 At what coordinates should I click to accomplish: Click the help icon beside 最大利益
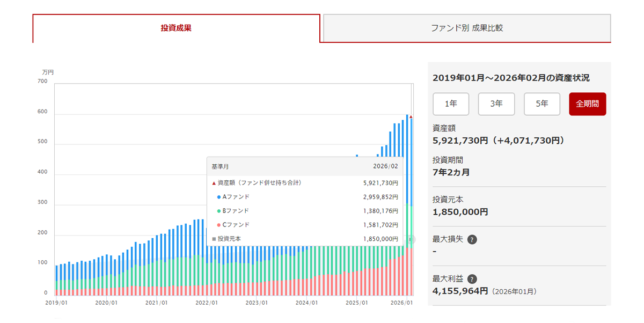point(472,279)
